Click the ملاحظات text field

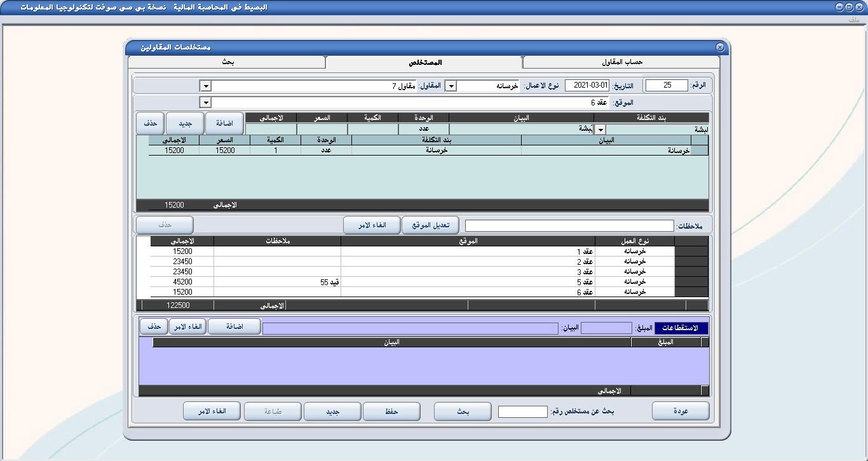pyautogui.click(x=569, y=226)
